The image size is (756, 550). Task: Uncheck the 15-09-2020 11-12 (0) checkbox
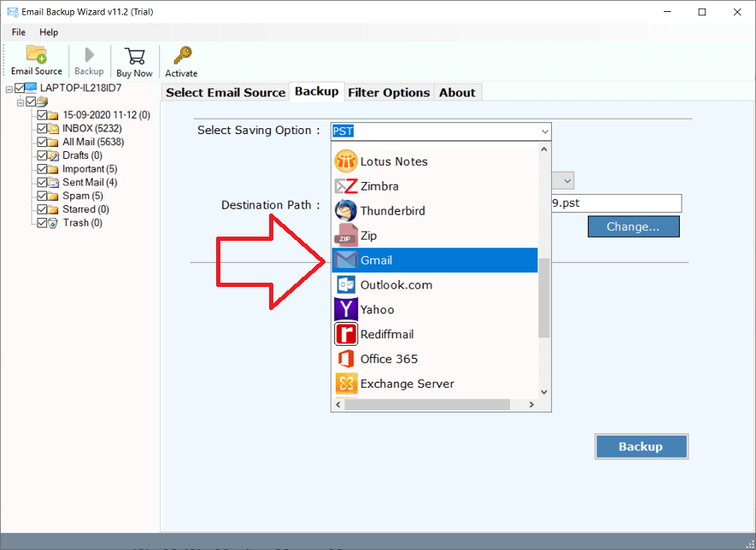42,115
